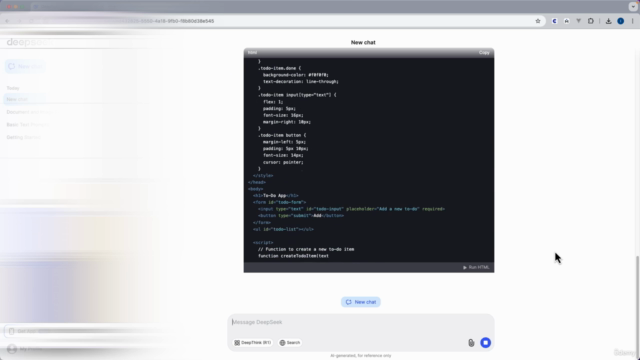Click the "cursor: pointer;" code line
The width and height of the screenshot is (640, 360).
[283, 162]
